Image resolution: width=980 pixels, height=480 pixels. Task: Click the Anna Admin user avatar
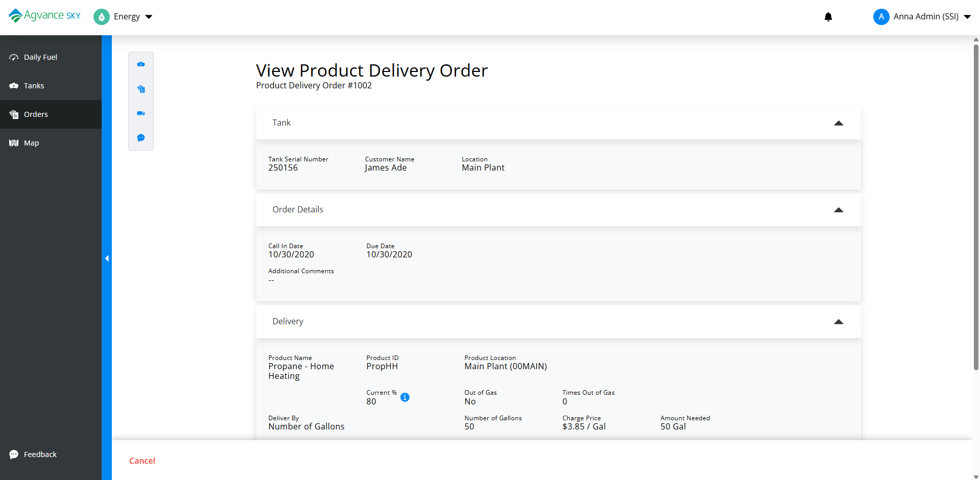tap(881, 17)
